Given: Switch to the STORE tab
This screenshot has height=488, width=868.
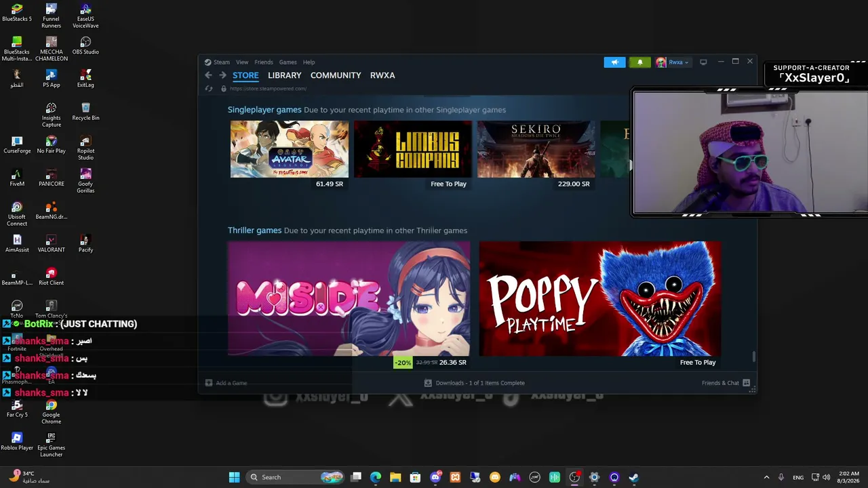Looking at the screenshot, I should coord(245,75).
